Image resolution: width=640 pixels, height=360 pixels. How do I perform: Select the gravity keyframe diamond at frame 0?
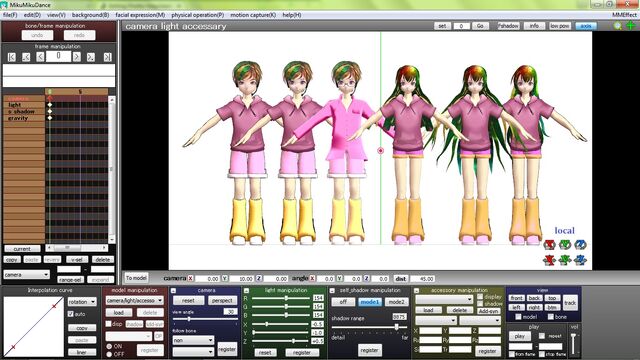tap(50, 118)
